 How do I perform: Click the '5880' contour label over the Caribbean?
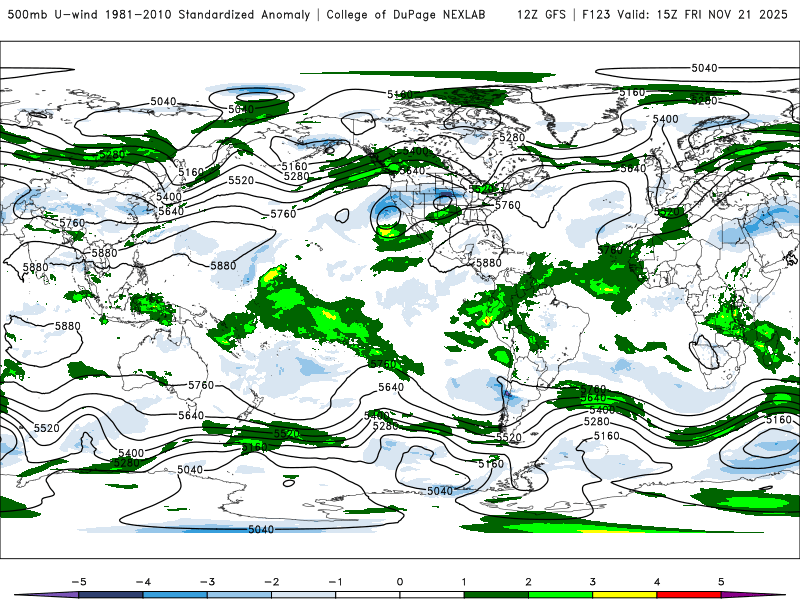point(489,263)
